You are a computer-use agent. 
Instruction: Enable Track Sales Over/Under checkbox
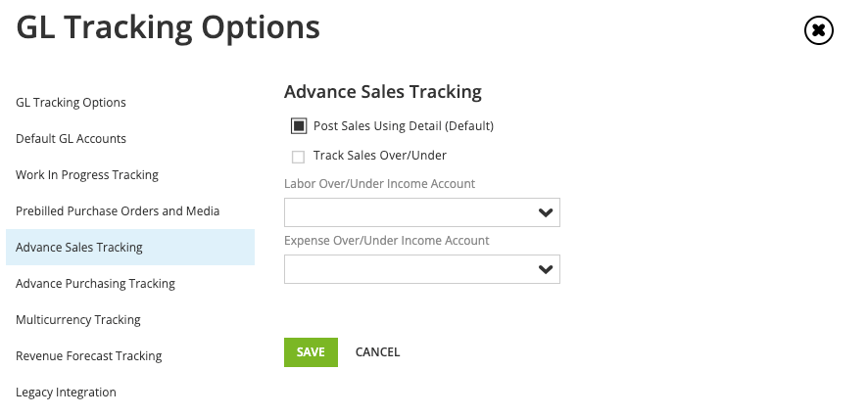(298, 157)
